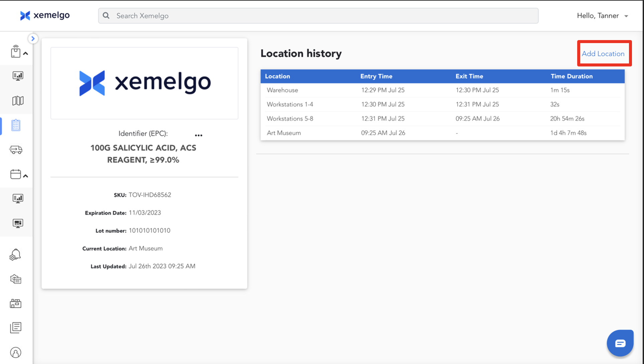This screenshot has width=644, height=364.
Task: Click the first dashboard monitor chart icon
Action: click(x=18, y=76)
